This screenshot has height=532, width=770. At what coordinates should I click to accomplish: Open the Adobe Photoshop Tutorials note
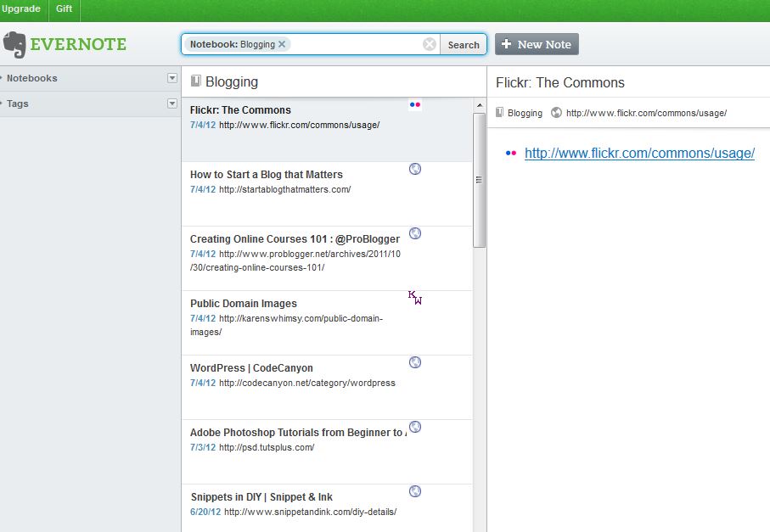coord(327,451)
